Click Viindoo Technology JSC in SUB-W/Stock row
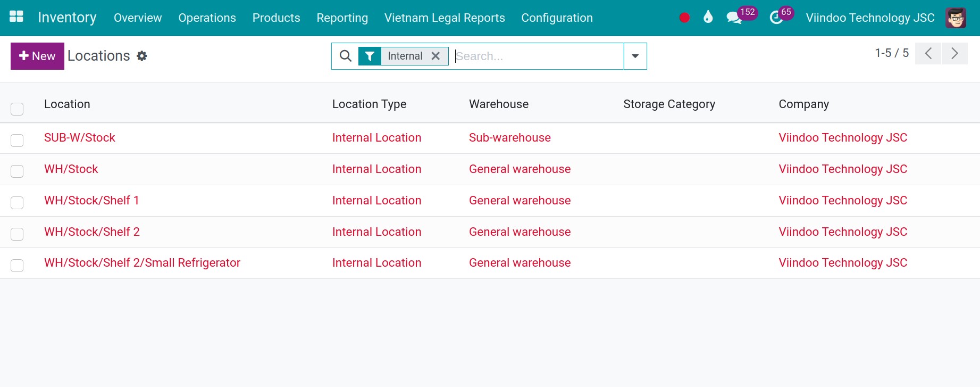The width and height of the screenshot is (980, 387). [843, 138]
